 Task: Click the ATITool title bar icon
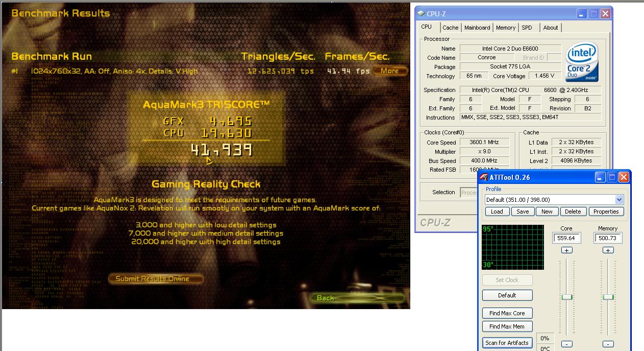484,177
